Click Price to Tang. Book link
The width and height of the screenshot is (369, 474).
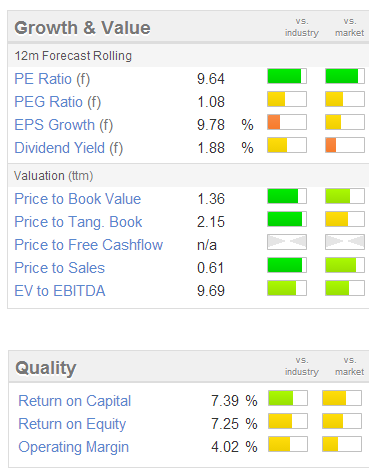(x=78, y=222)
